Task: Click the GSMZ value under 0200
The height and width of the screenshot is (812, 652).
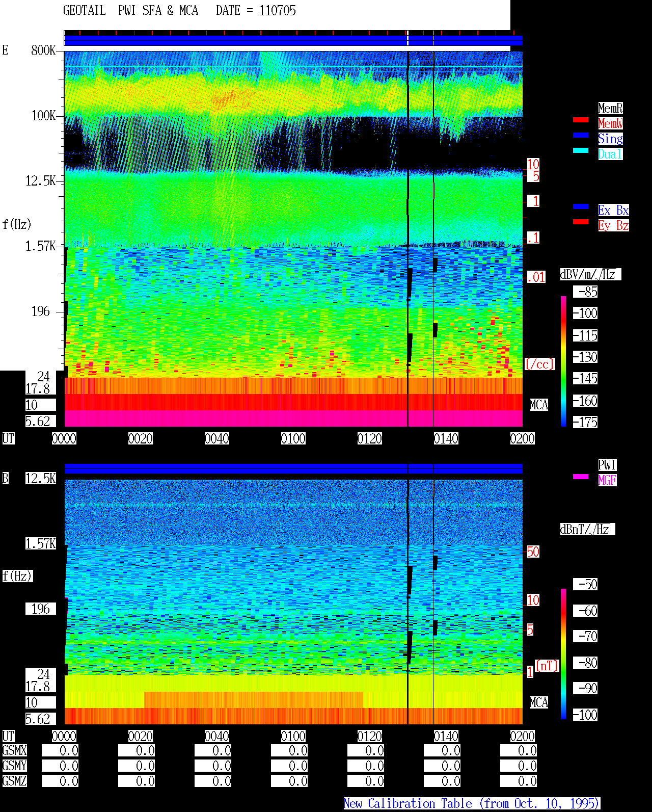Action: coord(519,781)
